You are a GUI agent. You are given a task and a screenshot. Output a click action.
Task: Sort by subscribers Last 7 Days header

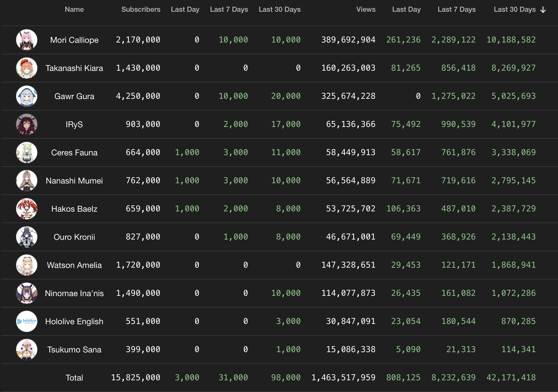coord(229,9)
